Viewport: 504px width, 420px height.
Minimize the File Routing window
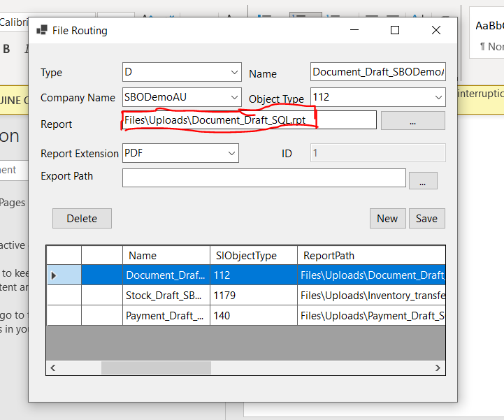coord(354,30)
